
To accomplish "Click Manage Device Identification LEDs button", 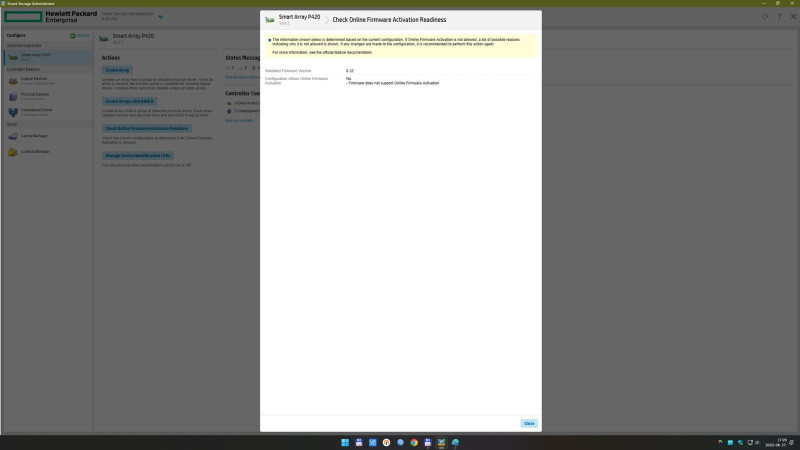I will click(138, 156).
